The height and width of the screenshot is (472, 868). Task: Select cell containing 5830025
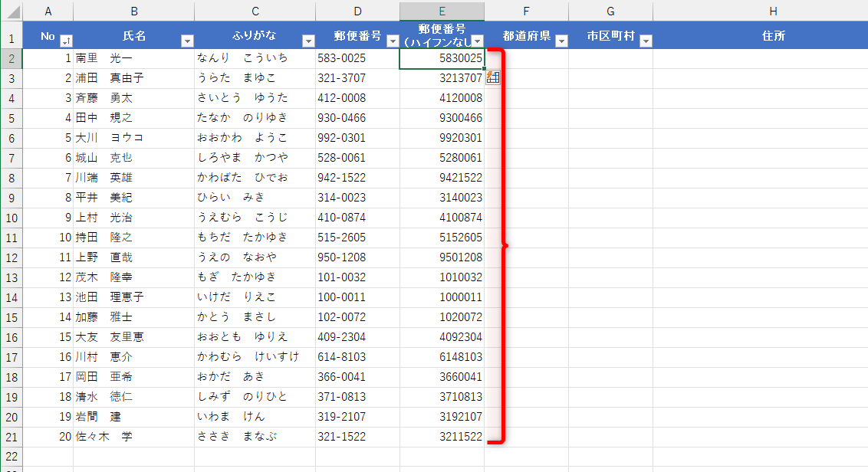442,58
